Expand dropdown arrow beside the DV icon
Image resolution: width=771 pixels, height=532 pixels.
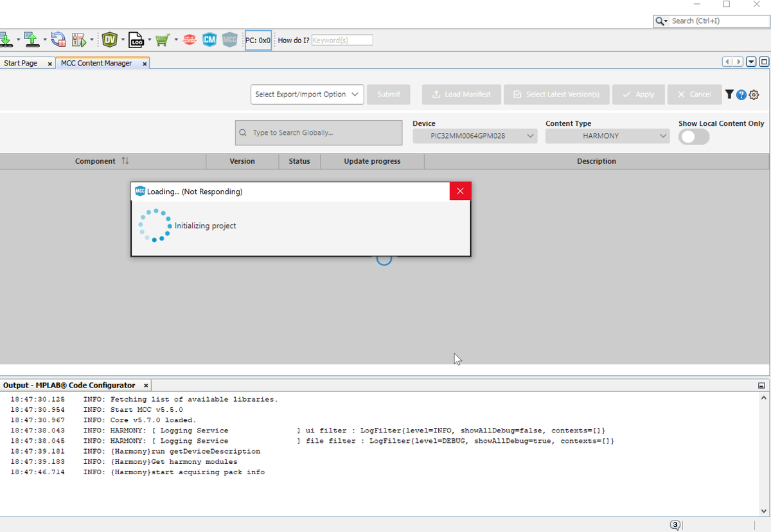[x=123, y=40]
